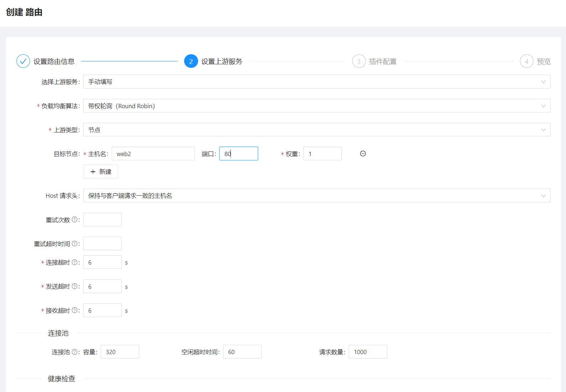Click the 健康检查 section heading
Screen dimensions: 566x392
pos(61,379)
